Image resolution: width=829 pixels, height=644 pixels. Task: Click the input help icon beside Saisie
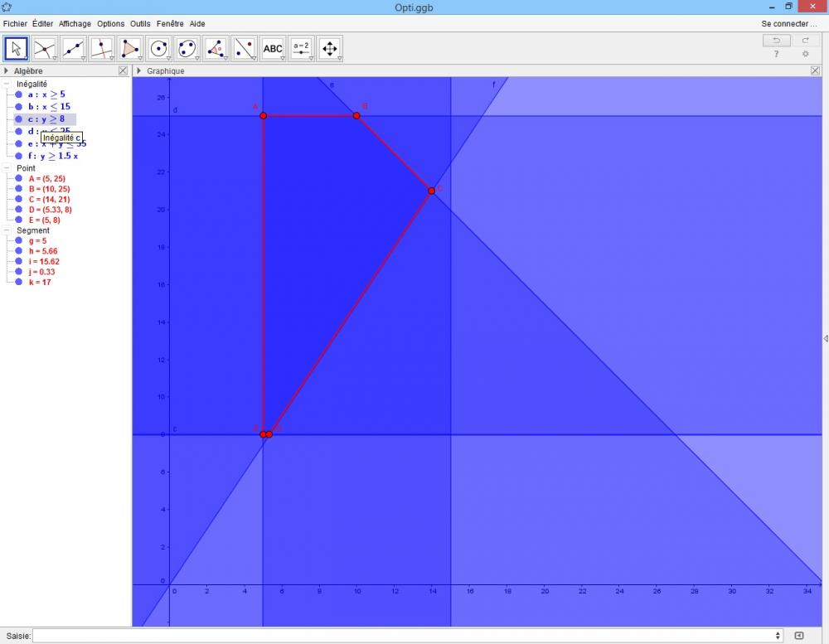pos(799,636)
